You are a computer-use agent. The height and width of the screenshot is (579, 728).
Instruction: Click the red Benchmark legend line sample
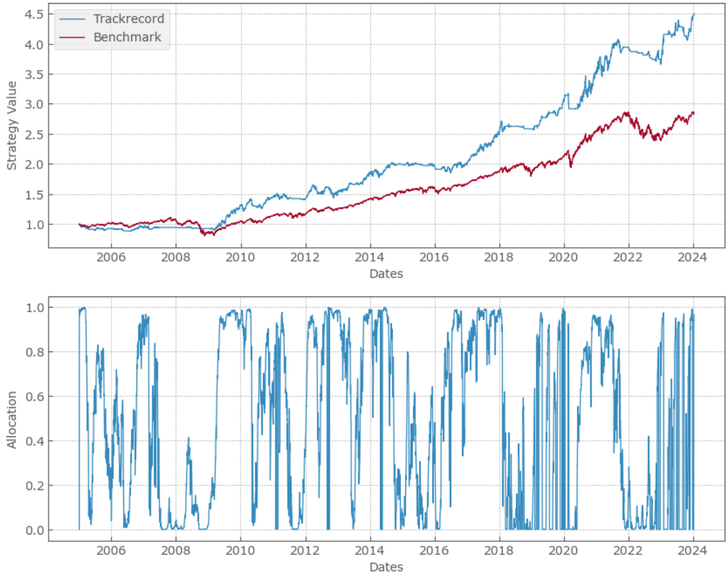(72, 38)
